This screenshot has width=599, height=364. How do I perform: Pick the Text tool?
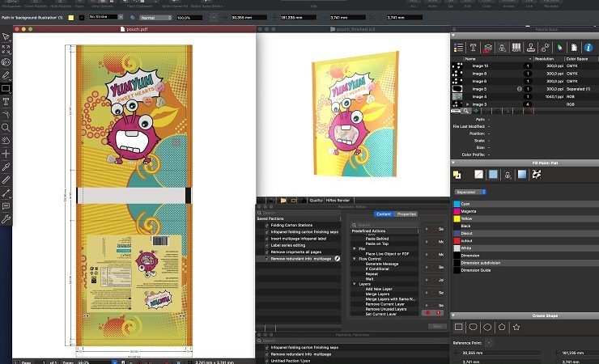pos(6,101)
